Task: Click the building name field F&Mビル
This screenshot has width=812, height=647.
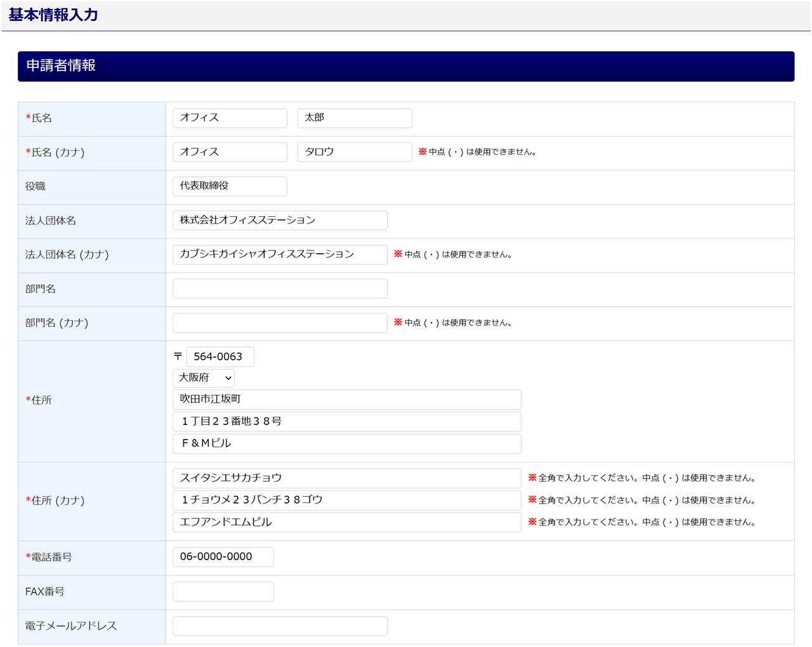Action: point(346,443)
